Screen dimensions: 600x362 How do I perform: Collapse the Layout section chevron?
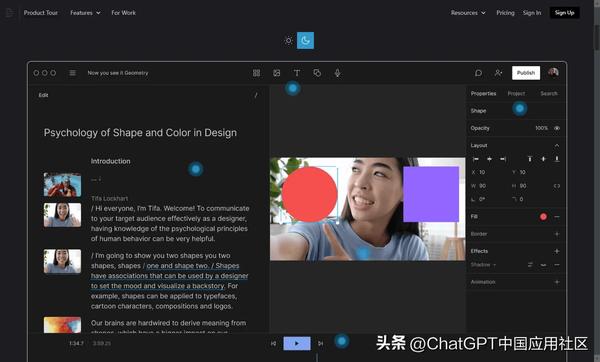click(557, 145)
